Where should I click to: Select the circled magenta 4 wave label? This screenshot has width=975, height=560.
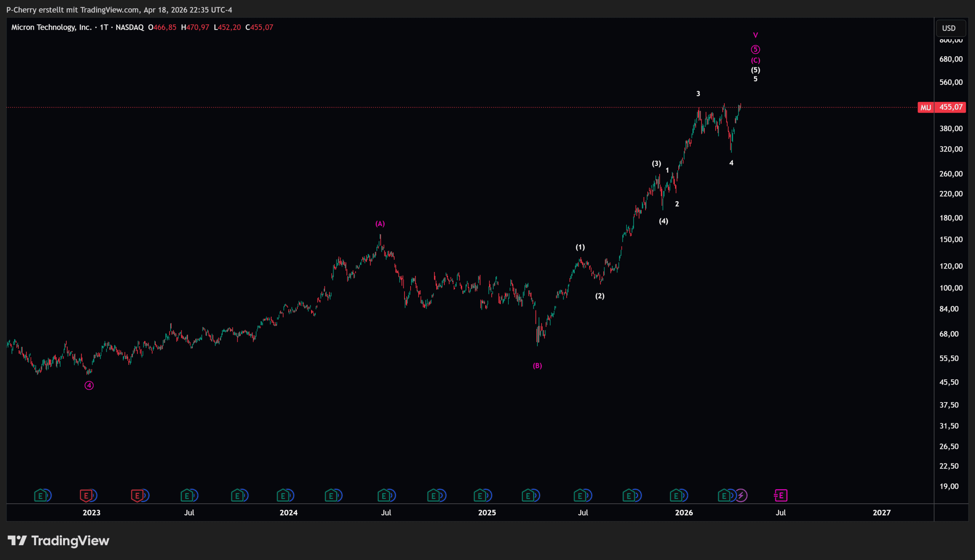click(x=89, y=385)
